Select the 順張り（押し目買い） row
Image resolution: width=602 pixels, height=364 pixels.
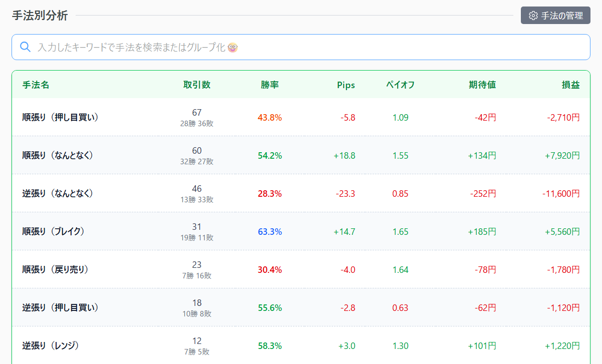(61, 117)
